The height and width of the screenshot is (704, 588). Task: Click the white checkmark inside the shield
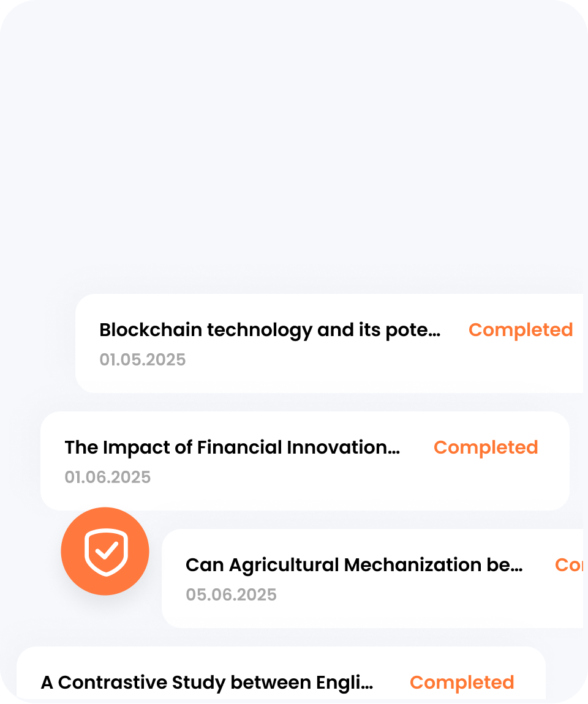pyautogui.click(x=107, y=550)
